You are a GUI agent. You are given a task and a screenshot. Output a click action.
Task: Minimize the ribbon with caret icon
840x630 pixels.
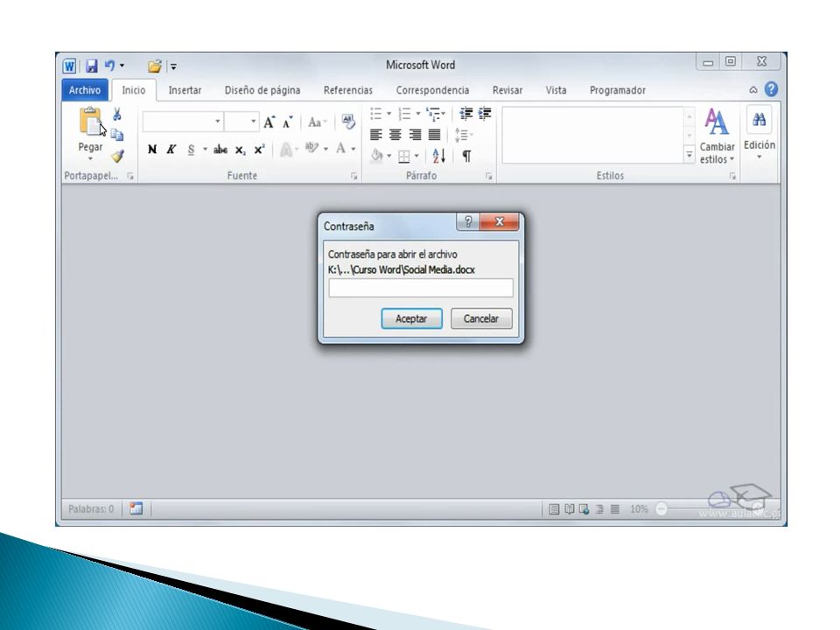coord(753,90)
